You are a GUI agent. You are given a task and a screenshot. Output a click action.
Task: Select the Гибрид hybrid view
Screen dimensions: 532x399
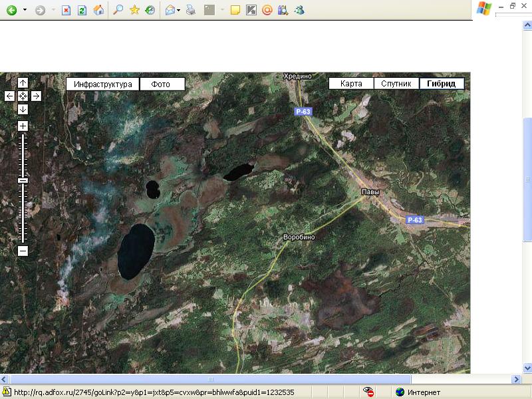point(442,84)
